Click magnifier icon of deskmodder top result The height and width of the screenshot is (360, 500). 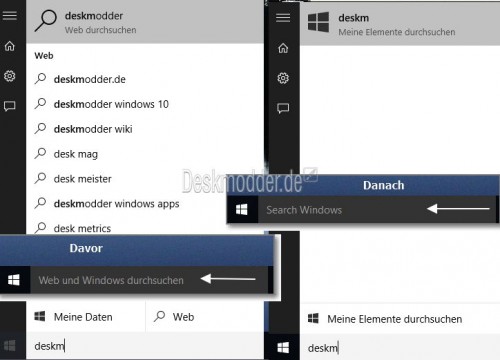click(46, 21)
